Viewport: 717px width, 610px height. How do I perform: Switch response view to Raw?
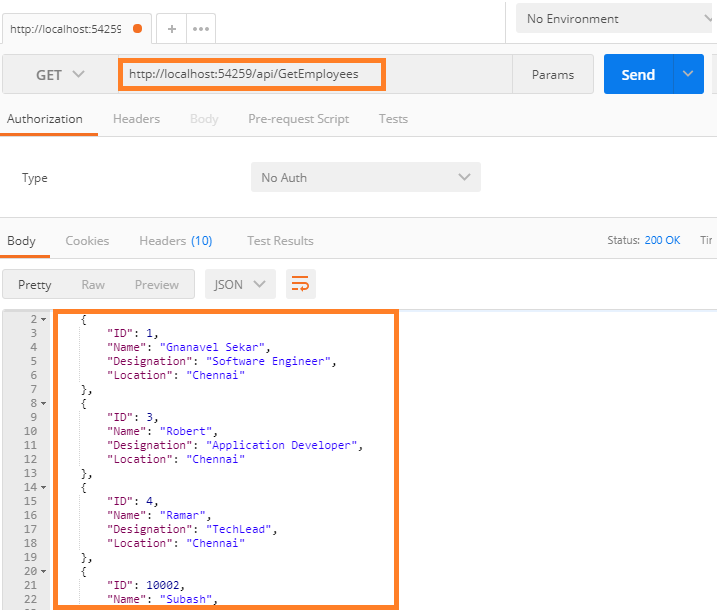click(93, 285)
